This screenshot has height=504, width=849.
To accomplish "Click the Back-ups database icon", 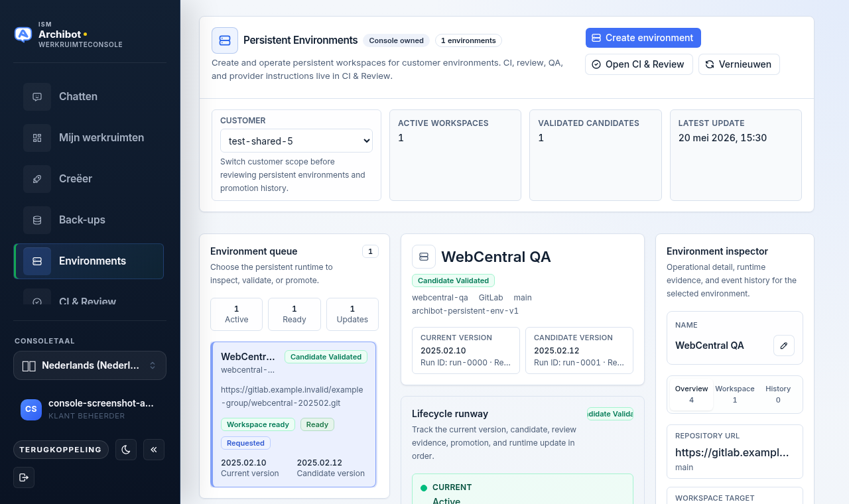I will tap(37, 220).
